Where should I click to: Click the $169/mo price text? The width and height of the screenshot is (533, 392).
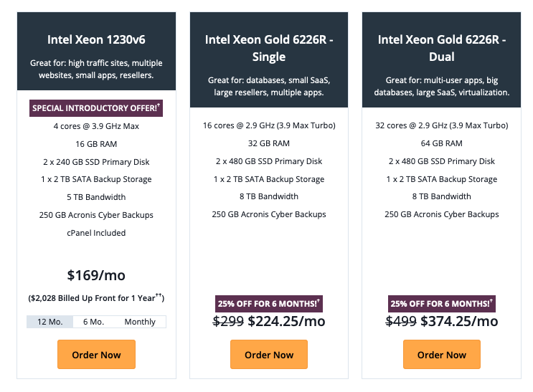point(96,275)
